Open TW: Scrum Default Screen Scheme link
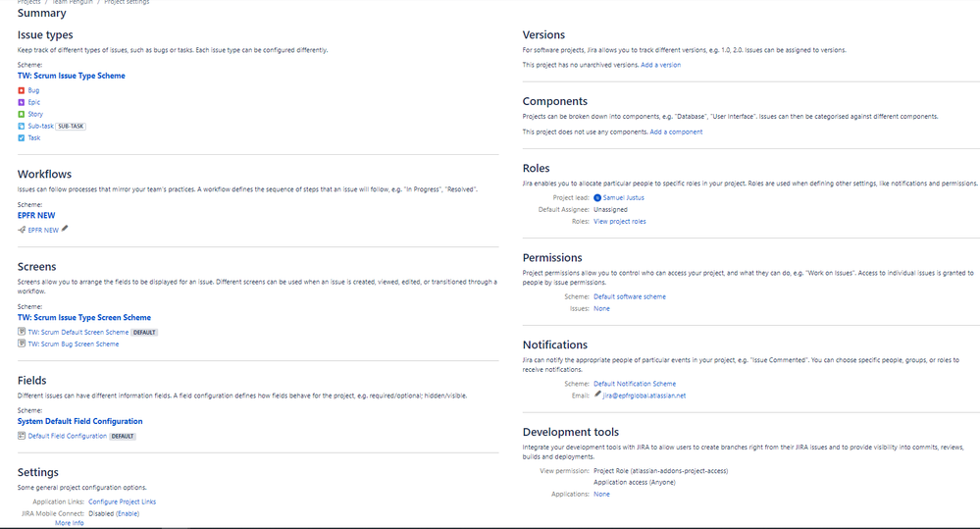980x529 pixels. click(x=78, y=333)
